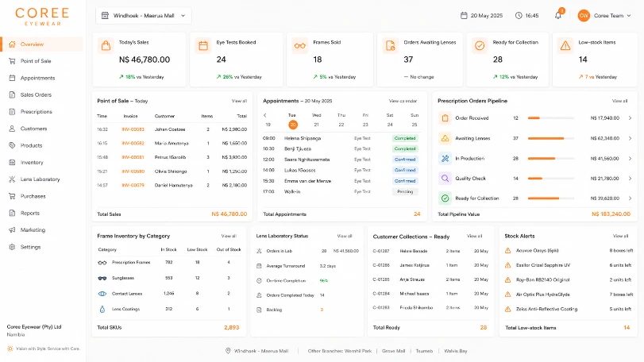644x362 pixels.
Task: Click the Orders Awaiting Lenses document icon
Action: coord(390,45)
